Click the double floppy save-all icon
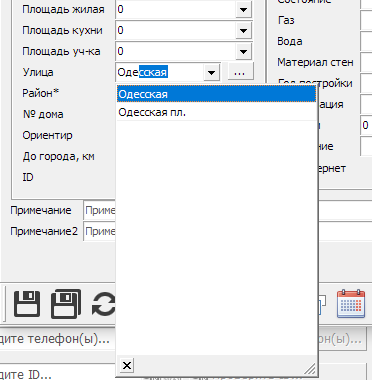The width and height of the screenshot is (372, 380). coord(66,304)
